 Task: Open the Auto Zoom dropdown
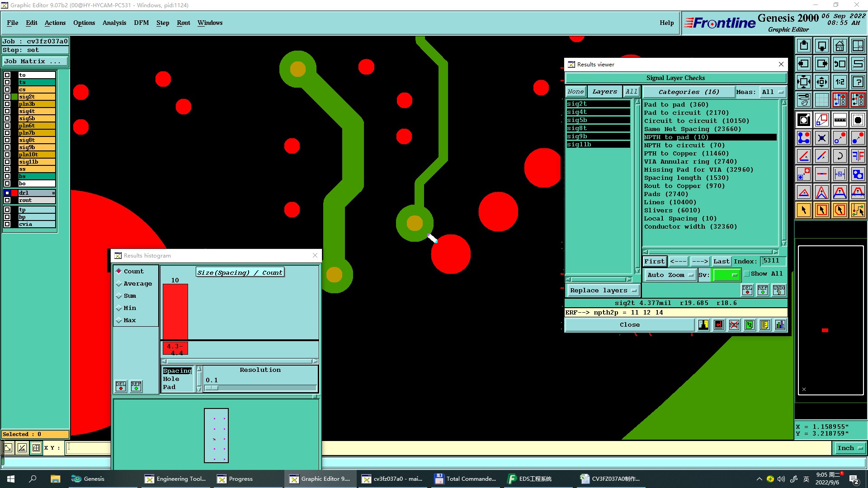click(670, 275)
